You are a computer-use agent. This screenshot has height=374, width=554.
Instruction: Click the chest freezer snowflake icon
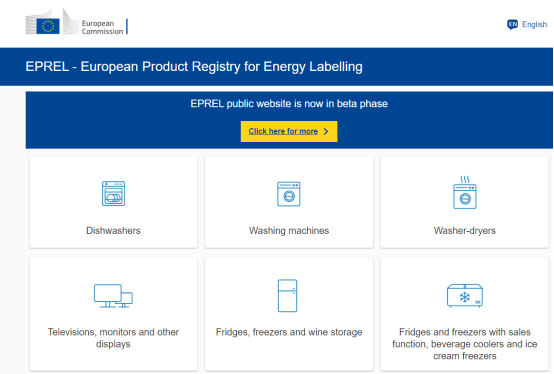pos(465,296)
